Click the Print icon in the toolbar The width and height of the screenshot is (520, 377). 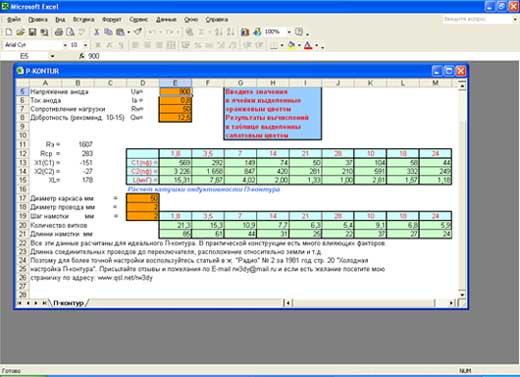pos(59,32)
